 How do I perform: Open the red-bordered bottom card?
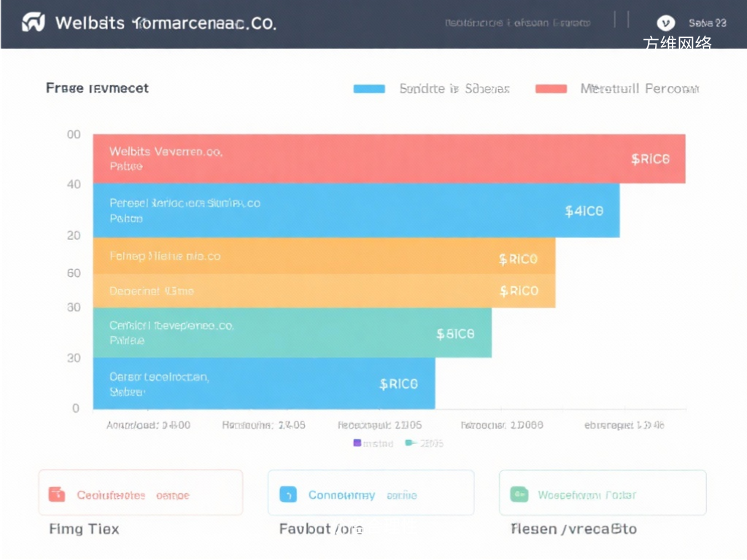(140, 493)
